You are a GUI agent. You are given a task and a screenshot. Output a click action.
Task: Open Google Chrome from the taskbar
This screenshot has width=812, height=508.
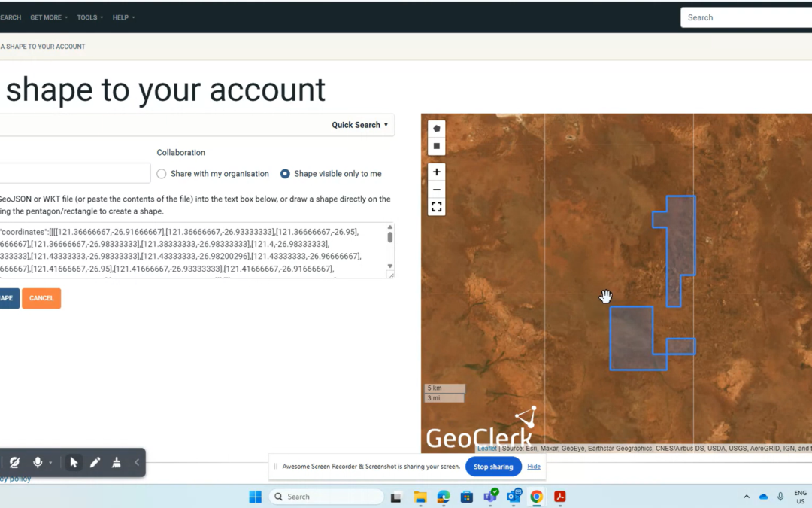click(x=536, y=497)
